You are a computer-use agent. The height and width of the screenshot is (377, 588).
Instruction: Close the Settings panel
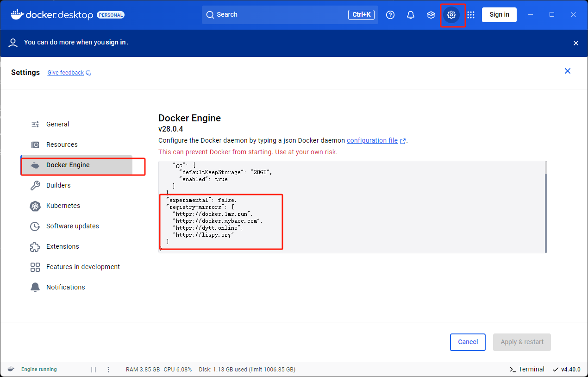coord(568,71)
